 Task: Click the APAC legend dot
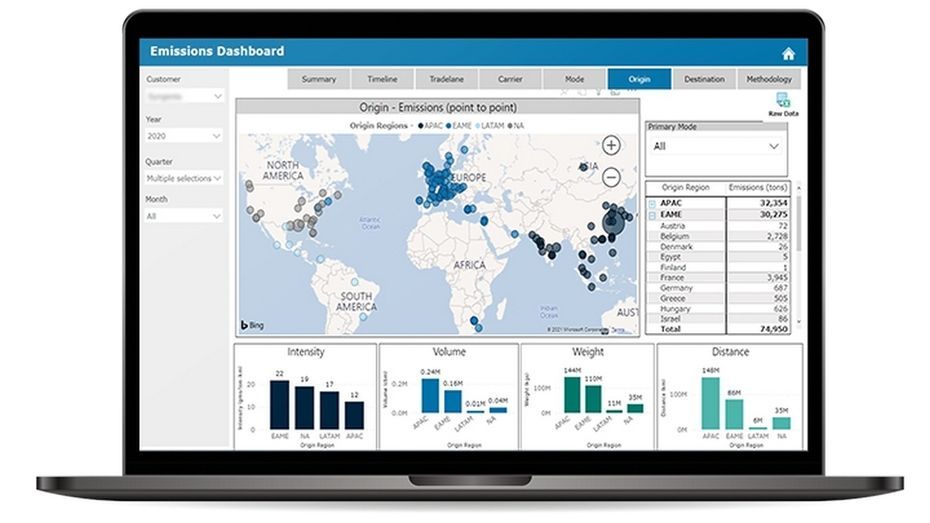(x=420, y=126)
